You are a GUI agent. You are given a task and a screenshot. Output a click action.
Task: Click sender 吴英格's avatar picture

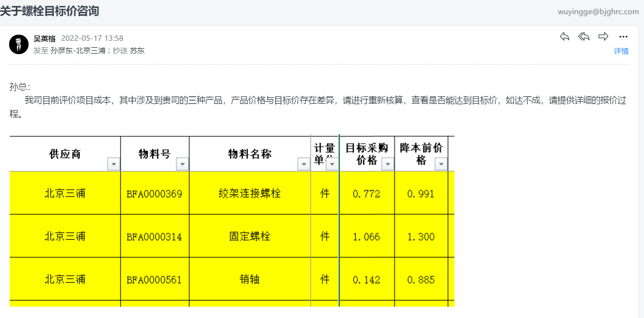coord(19,44)
